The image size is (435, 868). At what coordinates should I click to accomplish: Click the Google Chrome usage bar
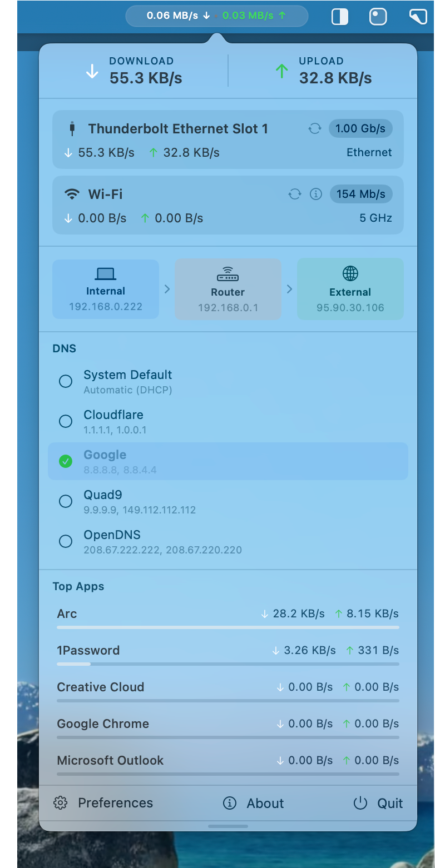click(x=228, y=737)
